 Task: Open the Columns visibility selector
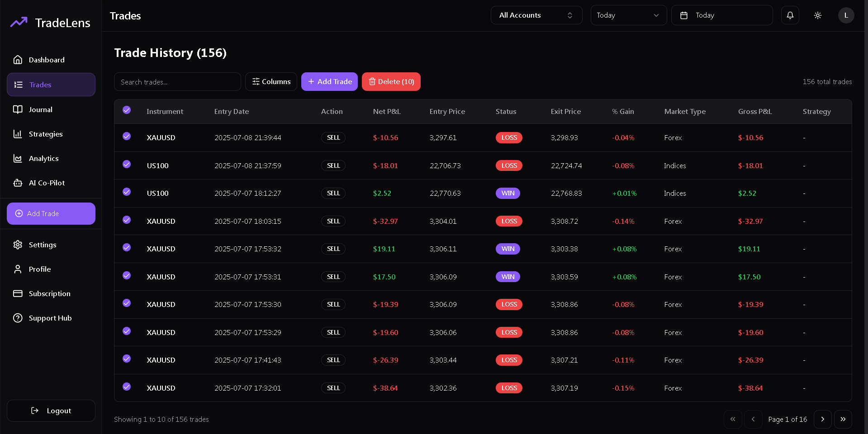[x=271, y=82]
